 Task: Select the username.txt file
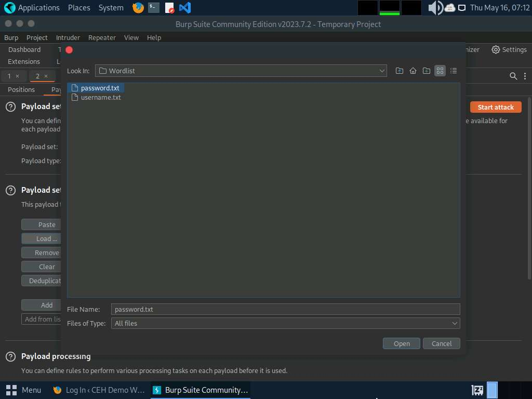coord(100,97)
